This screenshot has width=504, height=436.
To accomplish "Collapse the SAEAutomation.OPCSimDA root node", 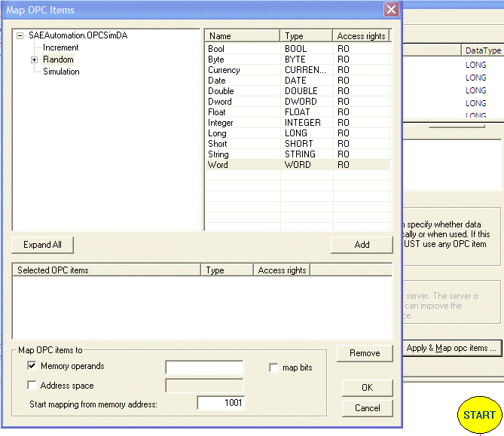I will pos(21,35).
